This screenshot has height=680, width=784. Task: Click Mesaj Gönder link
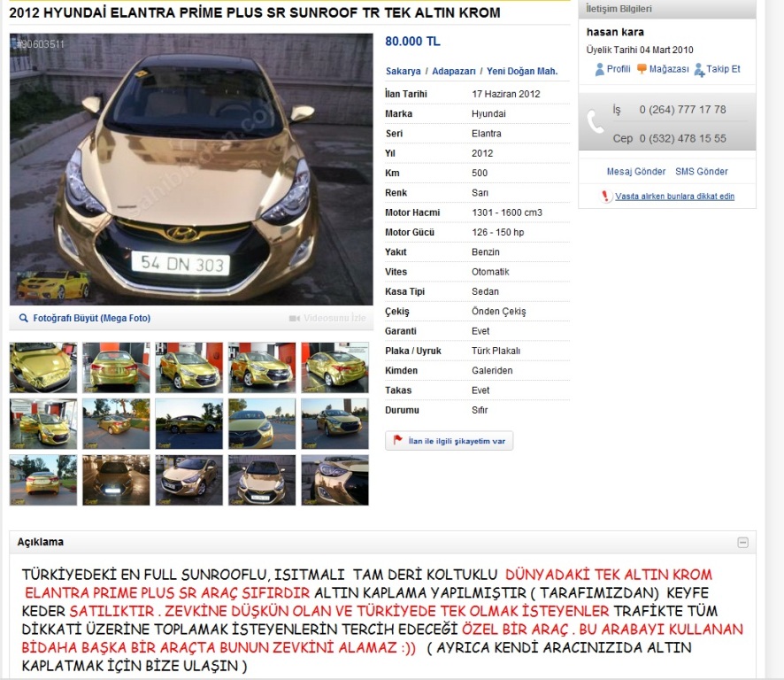click(x=636, y=171)
